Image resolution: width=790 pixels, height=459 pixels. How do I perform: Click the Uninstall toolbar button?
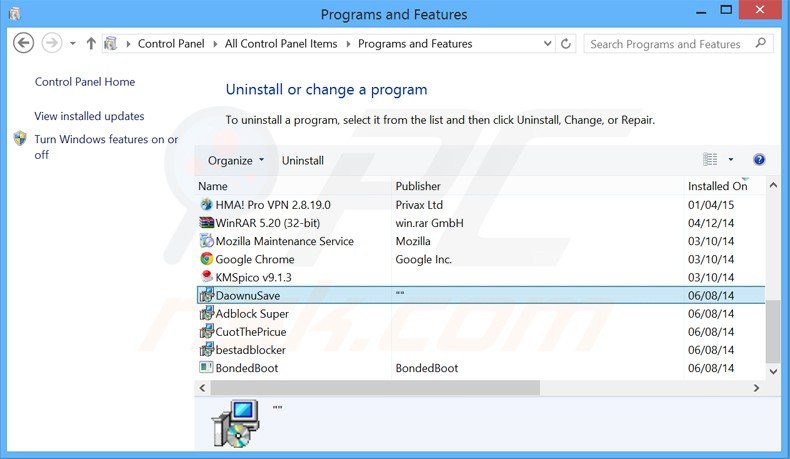pyautogui.click(x=302, y=161)
